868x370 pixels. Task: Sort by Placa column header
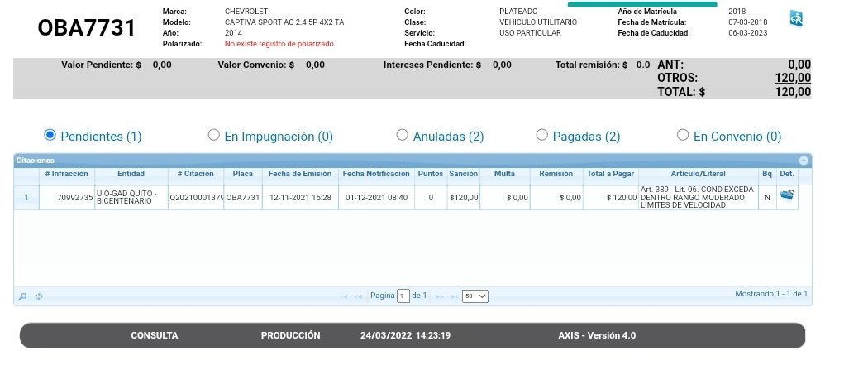coord(243,174)
